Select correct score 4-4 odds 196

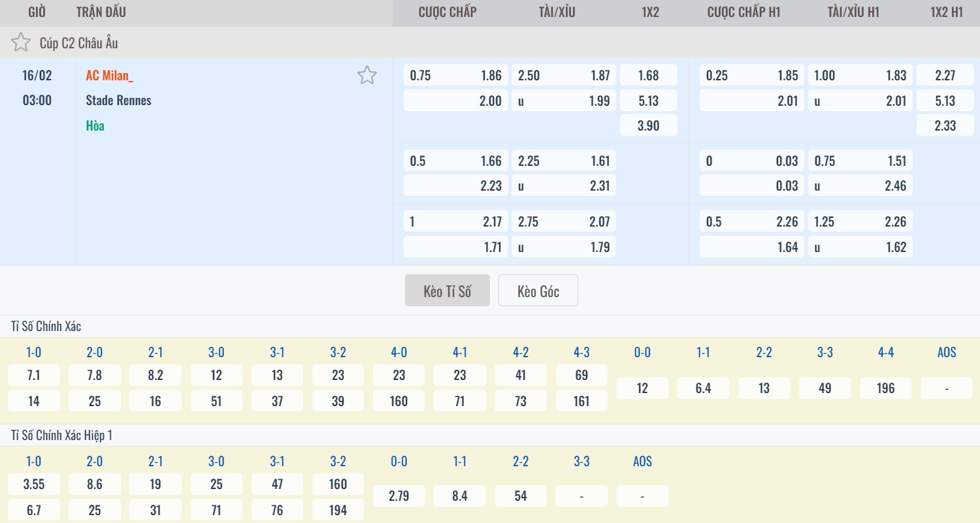(885, 388)
